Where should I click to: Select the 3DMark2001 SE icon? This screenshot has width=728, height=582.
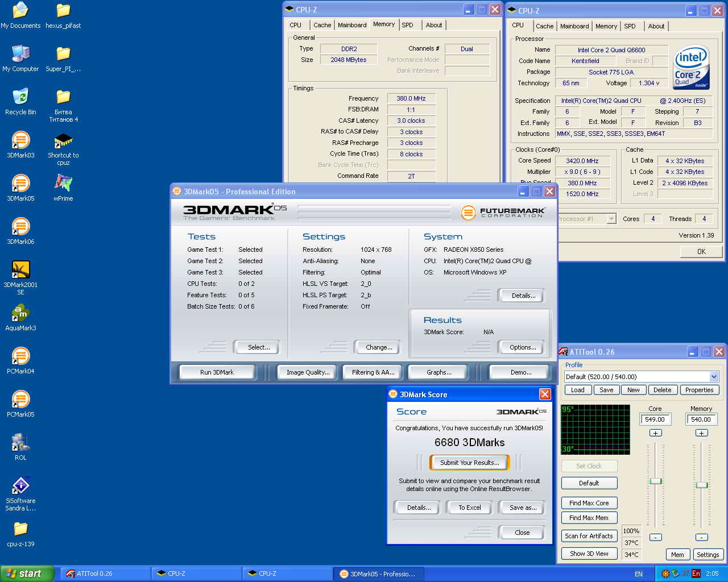point(20,278)
